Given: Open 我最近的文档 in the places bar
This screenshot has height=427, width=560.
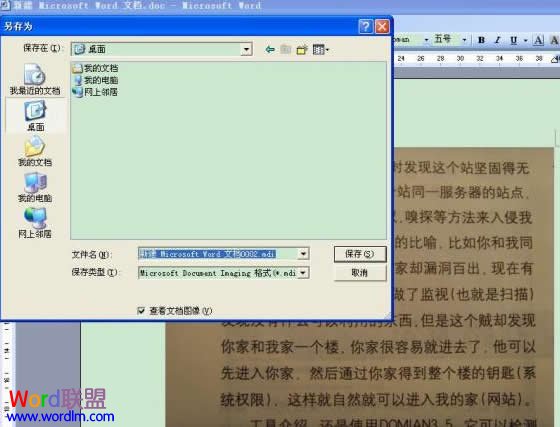Looking at the screenshot, I should tap(35, 79).
